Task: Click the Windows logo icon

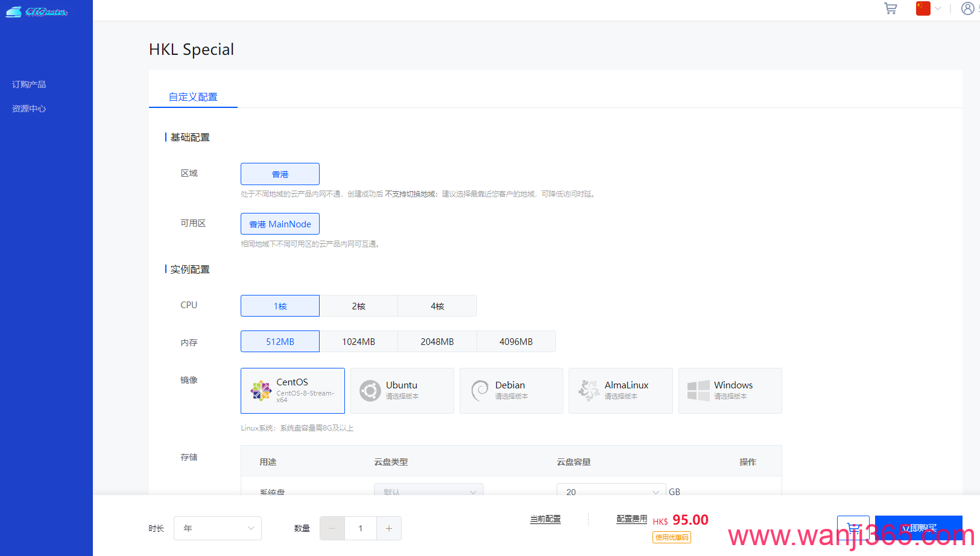Action: pyautogui.click(x=698, y=391)
